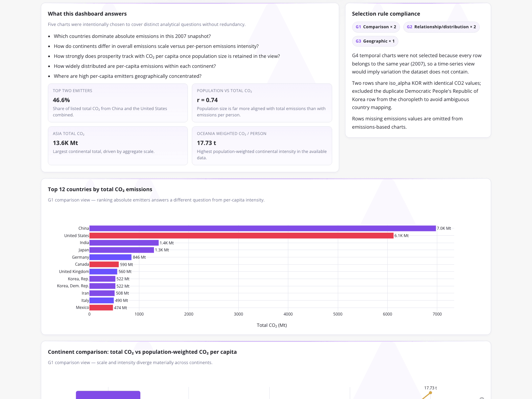The image size is (532, 399).
Task: Click the '4000' x-axis tick
Action: (288, 314)
